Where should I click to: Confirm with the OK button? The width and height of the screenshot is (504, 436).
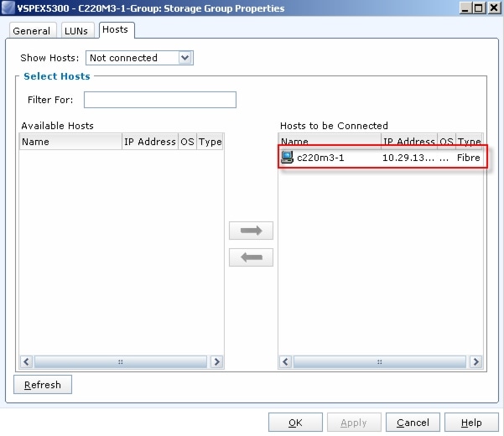[x=295, y=423]
